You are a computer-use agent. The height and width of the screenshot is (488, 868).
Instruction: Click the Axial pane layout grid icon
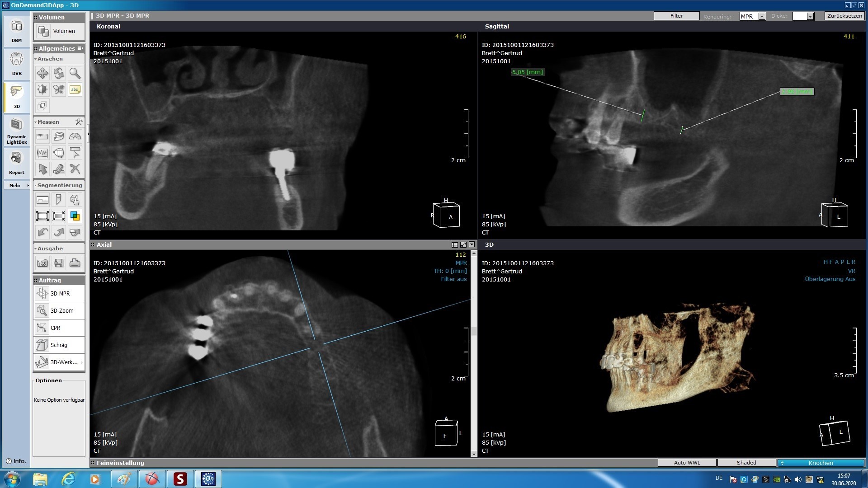[455, 244]
